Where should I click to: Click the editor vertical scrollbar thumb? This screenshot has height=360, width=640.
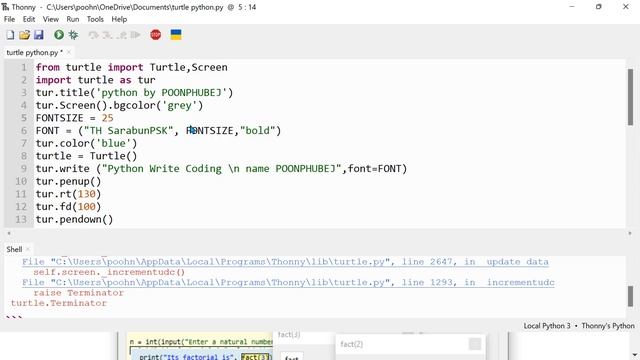(630, 97)
